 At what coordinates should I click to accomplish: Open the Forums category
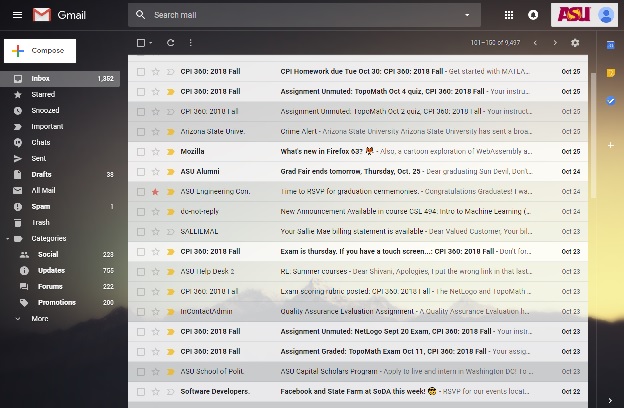coord(60,287)
